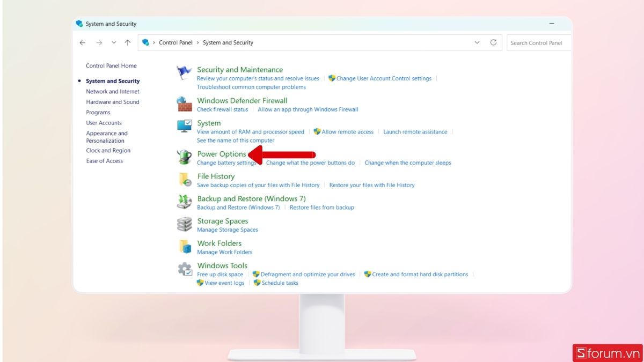Screen dimensions: 644x362
Task: Click Check firewall status
Action: tap(223, 109)
